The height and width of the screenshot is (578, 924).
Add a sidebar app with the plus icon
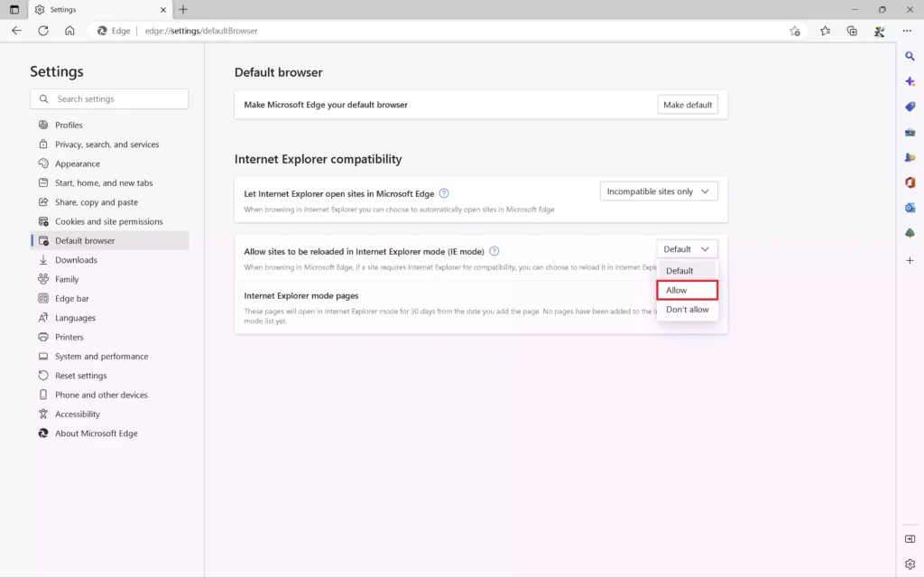pos(910,260)
